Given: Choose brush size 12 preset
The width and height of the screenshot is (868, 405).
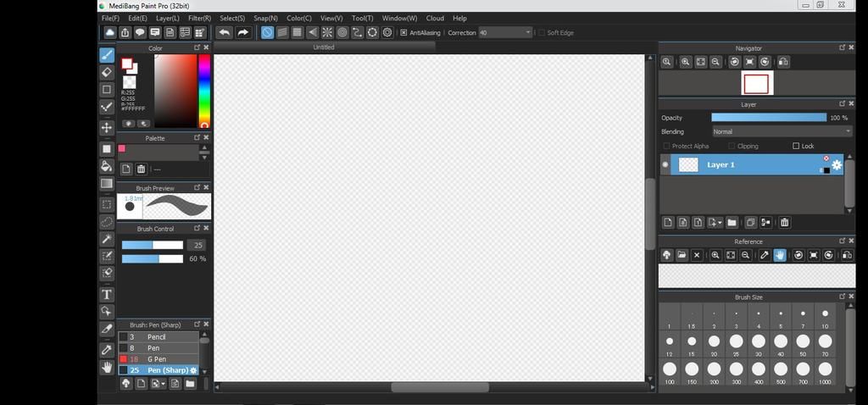Looking at the screenshot, I should point(670,345).
